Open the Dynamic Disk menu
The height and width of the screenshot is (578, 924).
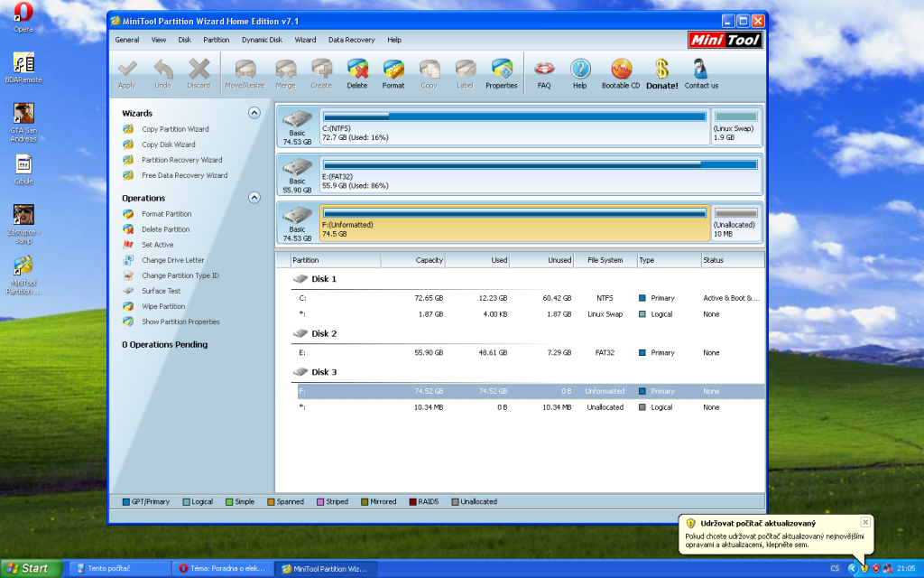tap(262, 40)
